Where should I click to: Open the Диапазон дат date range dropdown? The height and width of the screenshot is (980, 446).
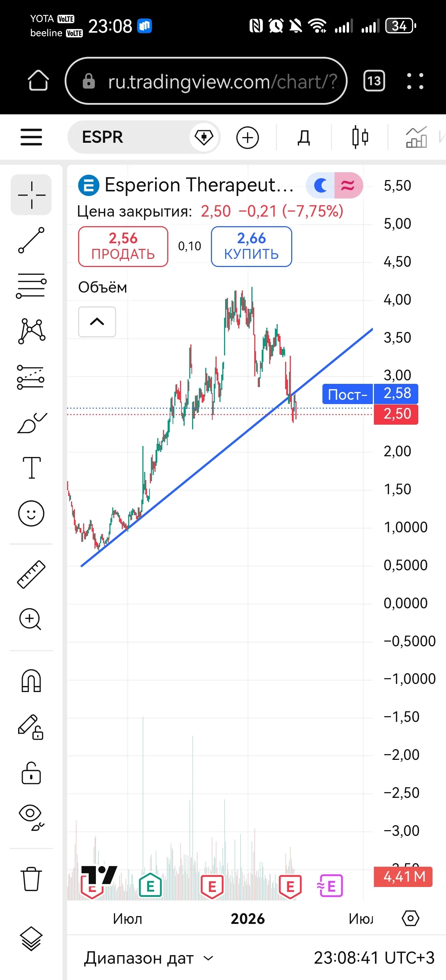pyautogui.click(x=148, y=958)
